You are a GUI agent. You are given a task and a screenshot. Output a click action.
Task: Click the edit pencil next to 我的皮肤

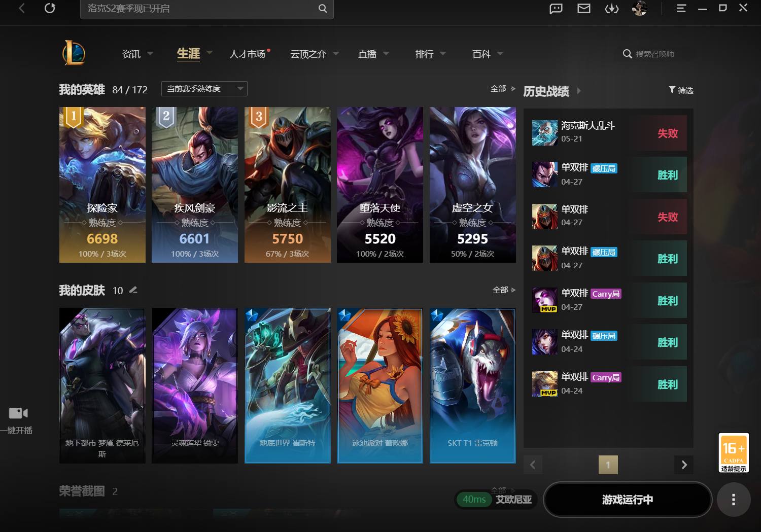click(x=133, y=290)
